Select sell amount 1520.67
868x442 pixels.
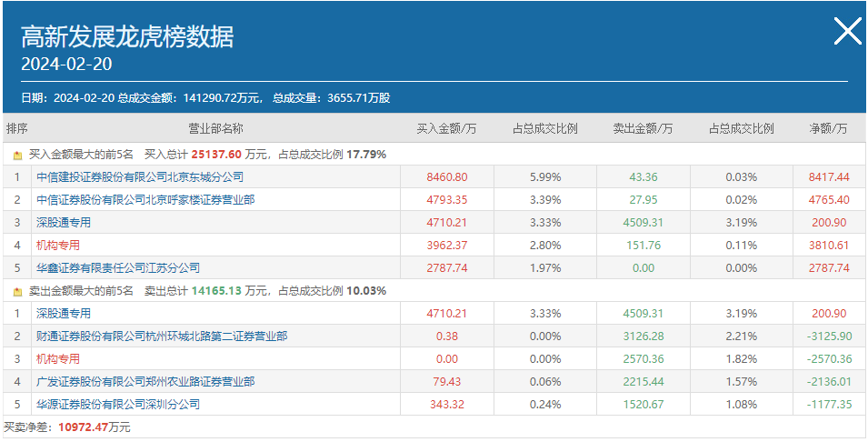pos(643,405)
